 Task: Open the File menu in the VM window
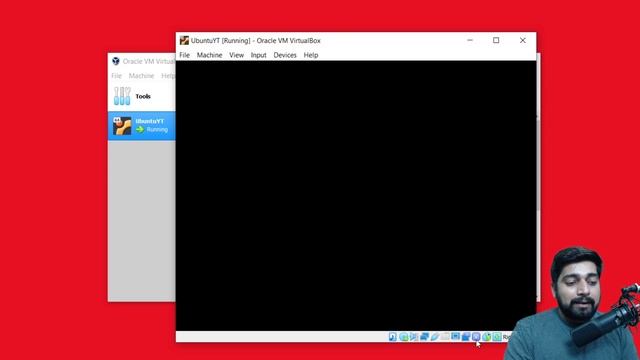click(184, 55)
